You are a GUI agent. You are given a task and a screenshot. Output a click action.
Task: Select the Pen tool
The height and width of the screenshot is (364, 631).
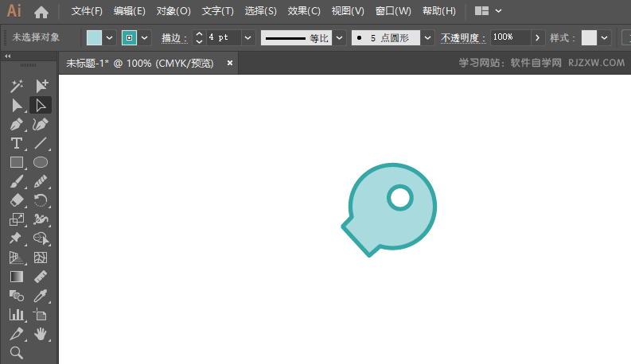click(x=17, y=125)
